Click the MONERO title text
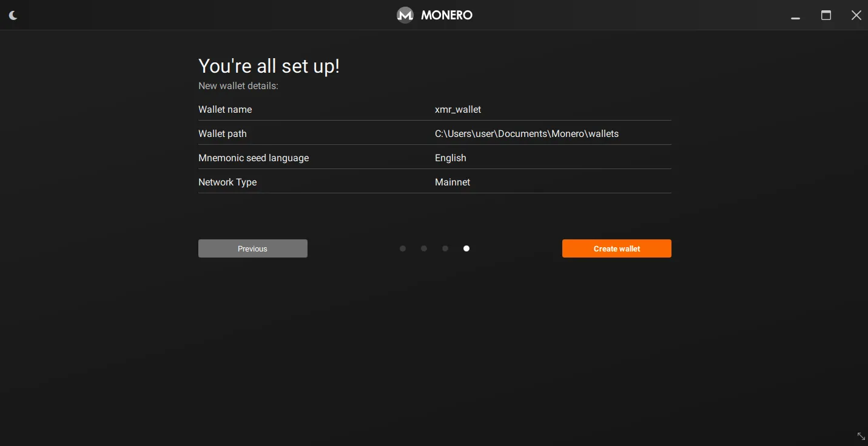This screenshot has width=868, height=446. click(447, 15)
